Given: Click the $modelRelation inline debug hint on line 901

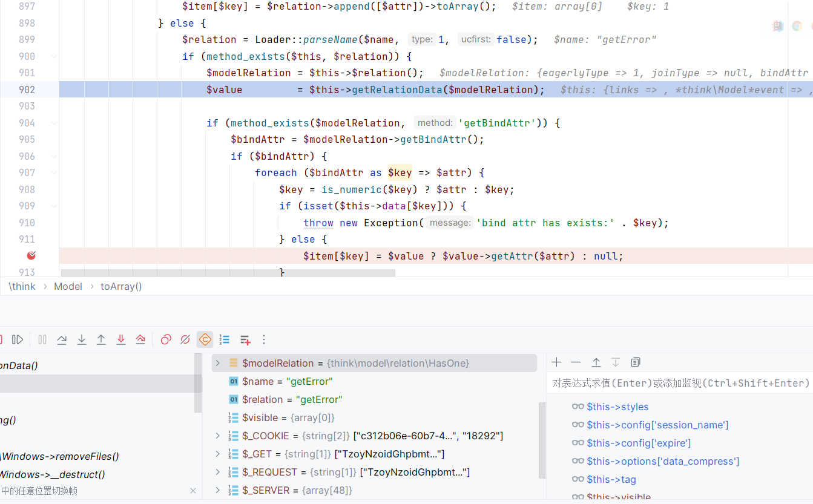Looking at the screenshot, I should tap(624, 73).
